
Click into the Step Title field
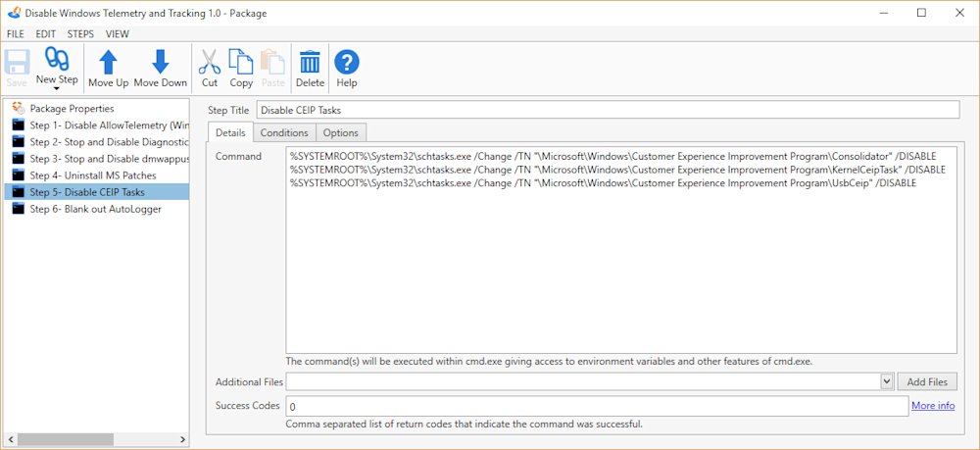pyautogui.click(x=608, y=110)
